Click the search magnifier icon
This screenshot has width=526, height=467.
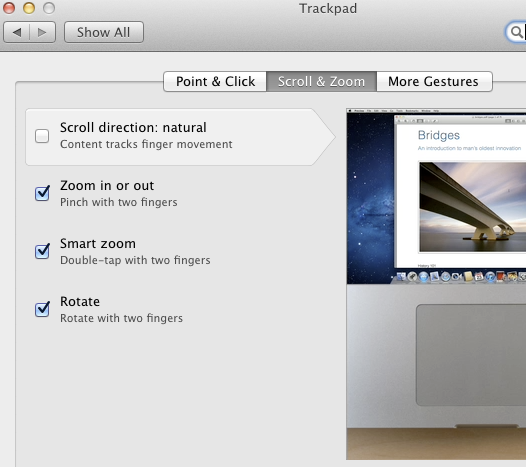[517, 32]
